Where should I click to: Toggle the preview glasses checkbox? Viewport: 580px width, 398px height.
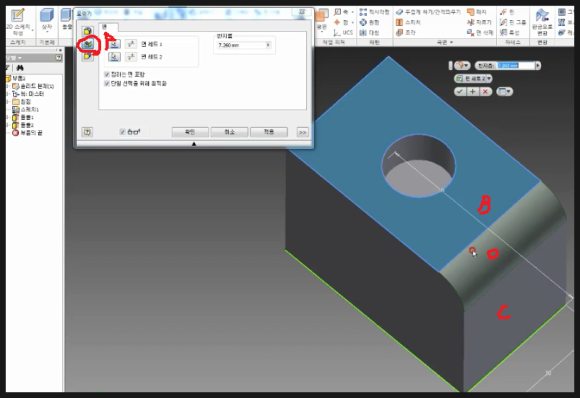[122, 132]
